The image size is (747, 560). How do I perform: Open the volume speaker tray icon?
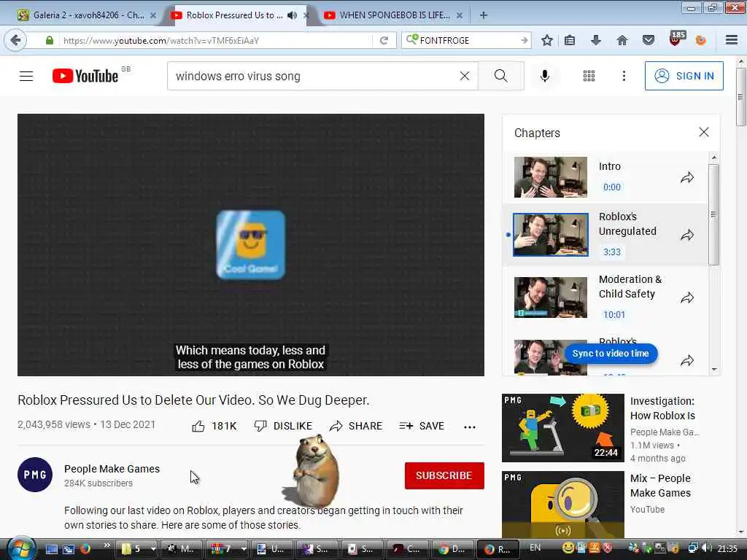point(708,548)
